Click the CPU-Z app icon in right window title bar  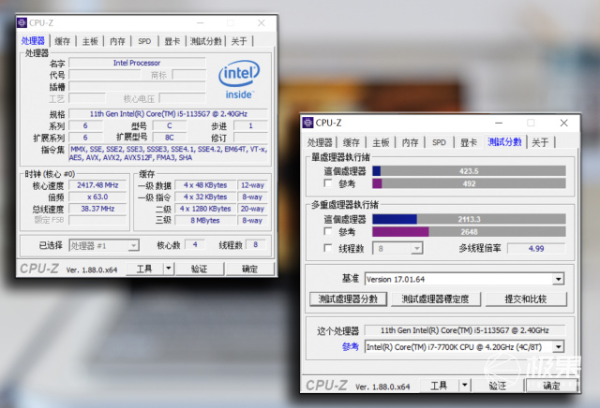tap(308, 123)
